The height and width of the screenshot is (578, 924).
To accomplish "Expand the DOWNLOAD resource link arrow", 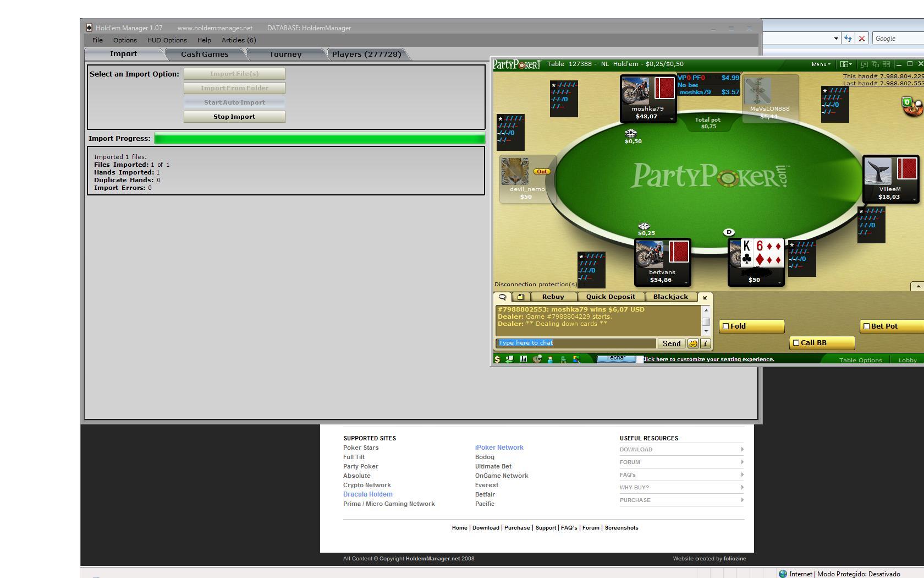I will pyautogui.click(x=742, y=449).
